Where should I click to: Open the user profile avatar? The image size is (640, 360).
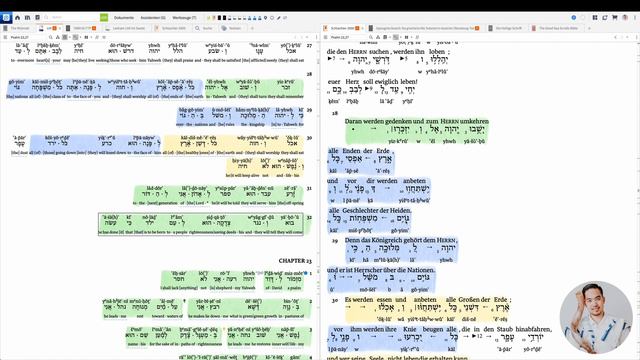[625, 18]
